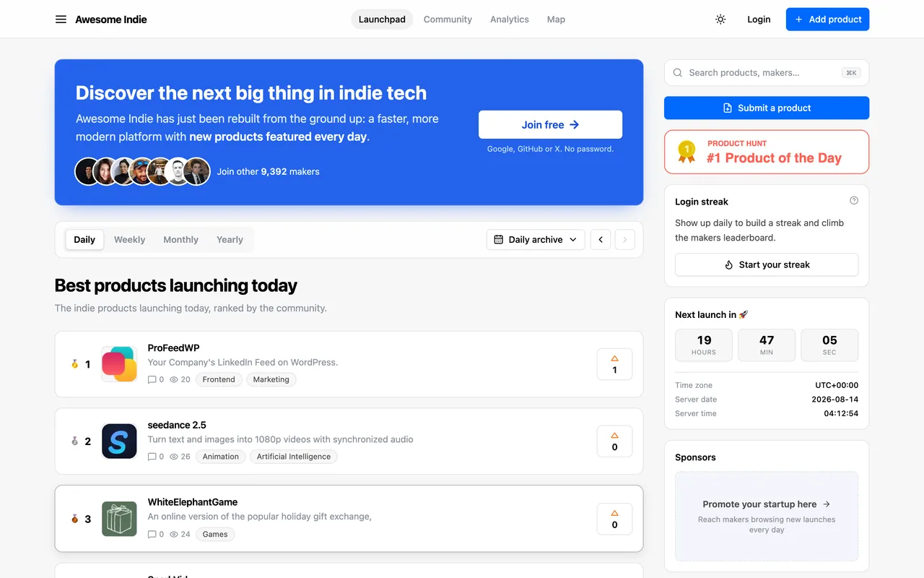The height and width of the screenshot is (578, 924).
Task: Open the seedance 2.5 title
Action: click(177, 425)
